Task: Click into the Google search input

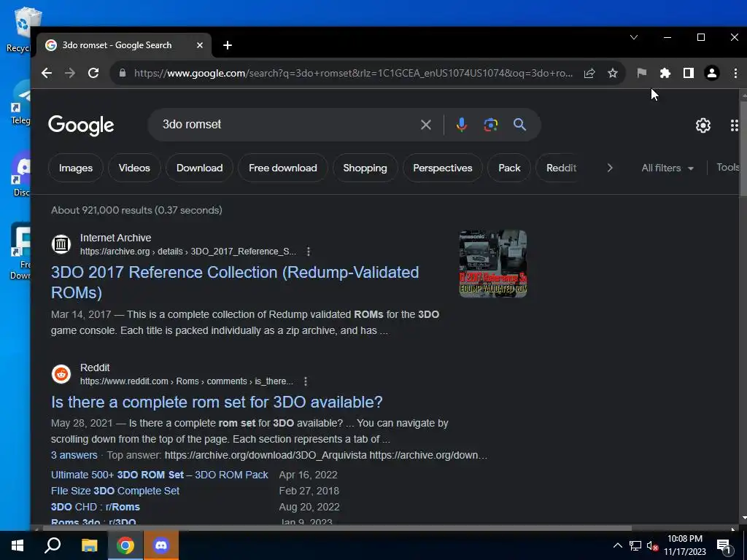Action: [x=286, y=125]
